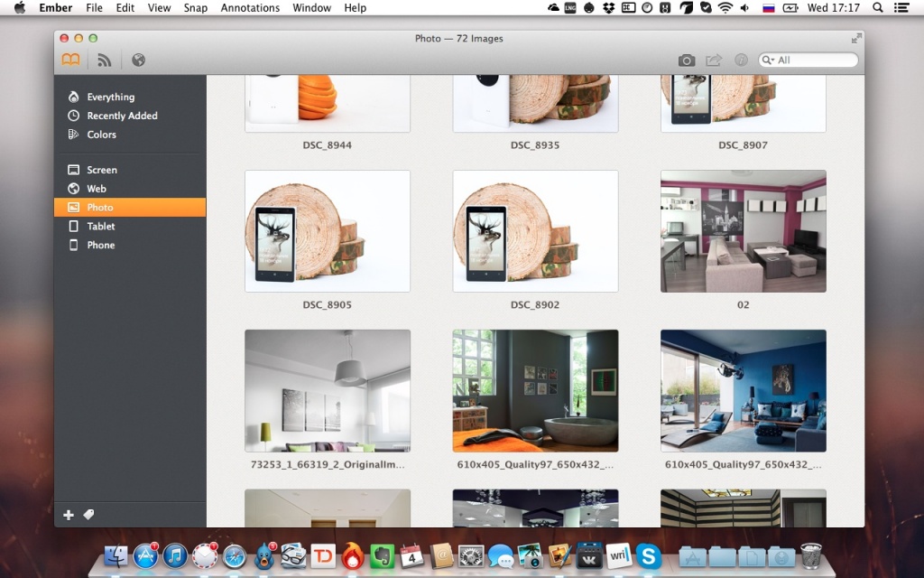
Task: Expand the search scope magnifier dropdown
Action: click(x=768, y=61)
